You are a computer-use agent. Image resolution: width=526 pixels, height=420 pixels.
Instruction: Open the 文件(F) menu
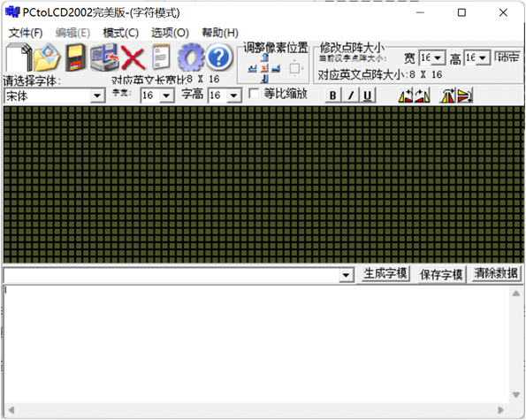click(26, 33)
